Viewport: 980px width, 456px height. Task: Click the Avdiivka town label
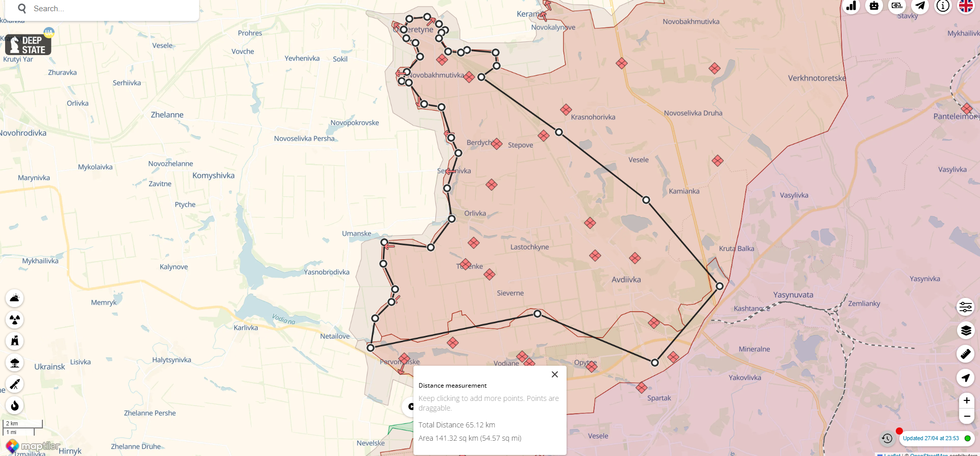click(x=626, y=280)
